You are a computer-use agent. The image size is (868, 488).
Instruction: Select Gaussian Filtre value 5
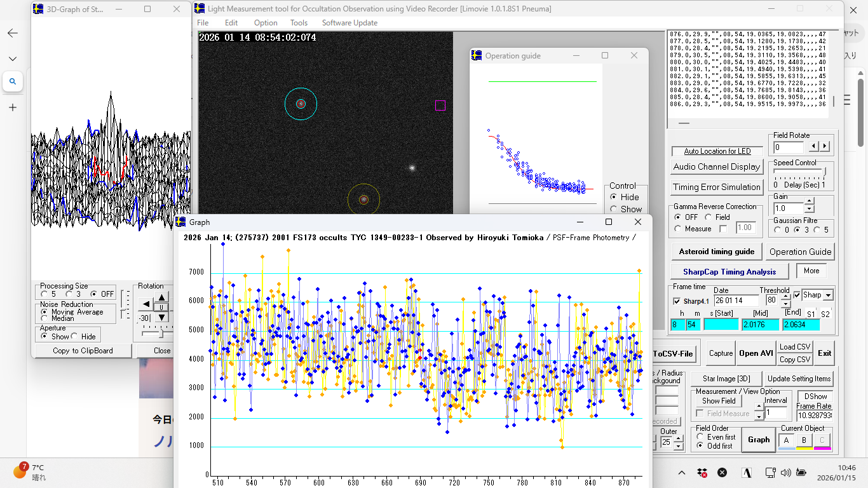tap(818, 230)
